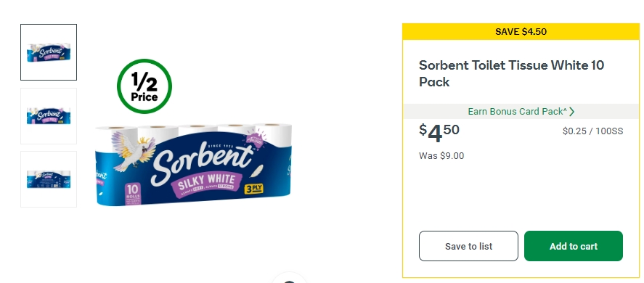The image size is (644, 283).
Task: Open the Earn Bonus Card Pack link
Action: point(518,111)
